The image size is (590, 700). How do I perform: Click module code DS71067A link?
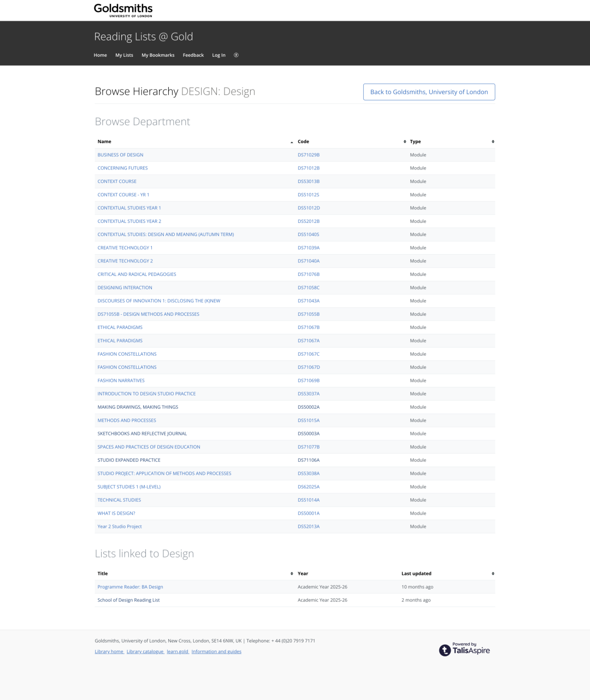(309, 341)
